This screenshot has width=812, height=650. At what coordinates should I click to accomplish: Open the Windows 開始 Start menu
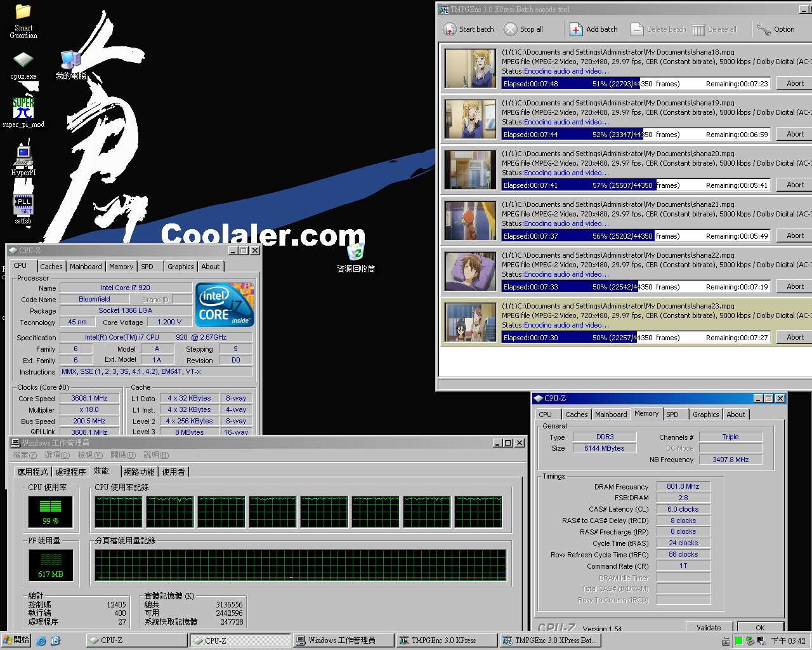tap(16, 640)
